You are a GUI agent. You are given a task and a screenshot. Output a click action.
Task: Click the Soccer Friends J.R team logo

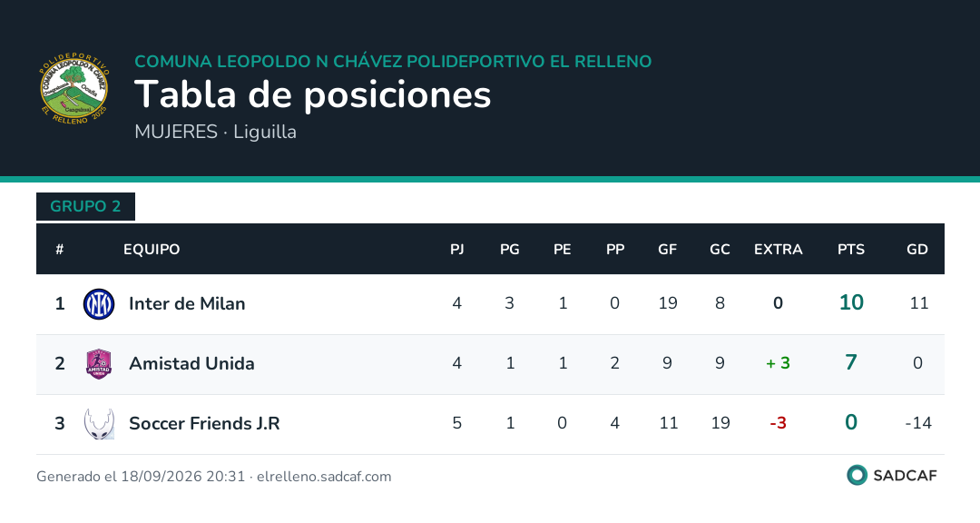click(99, 423)
